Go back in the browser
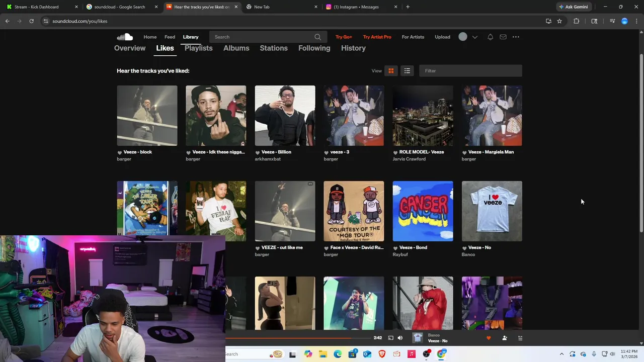The image size is (644, 362). click(x=7, y=21)
